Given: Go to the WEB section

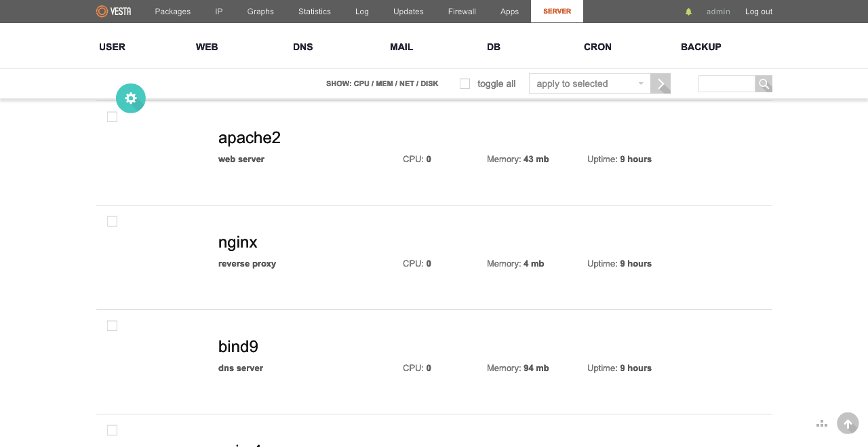Looking at the screenshot, I should click(207, 47).
